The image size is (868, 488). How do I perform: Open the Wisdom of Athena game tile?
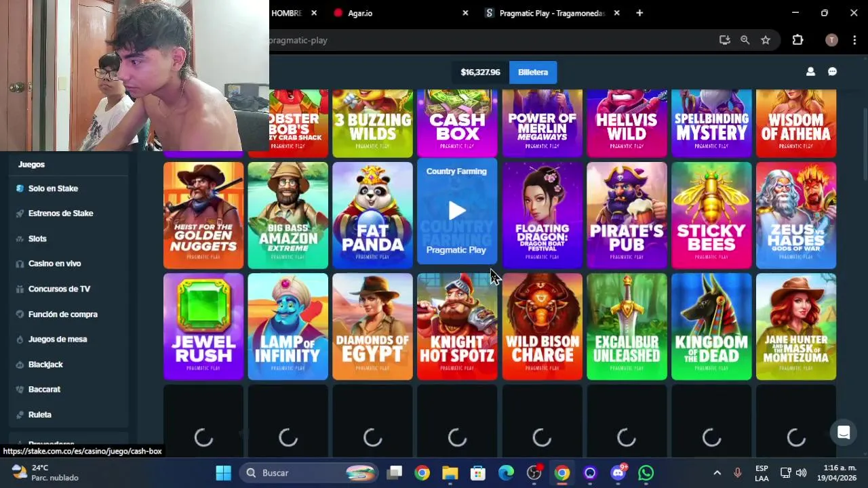[x=796, y=123]
